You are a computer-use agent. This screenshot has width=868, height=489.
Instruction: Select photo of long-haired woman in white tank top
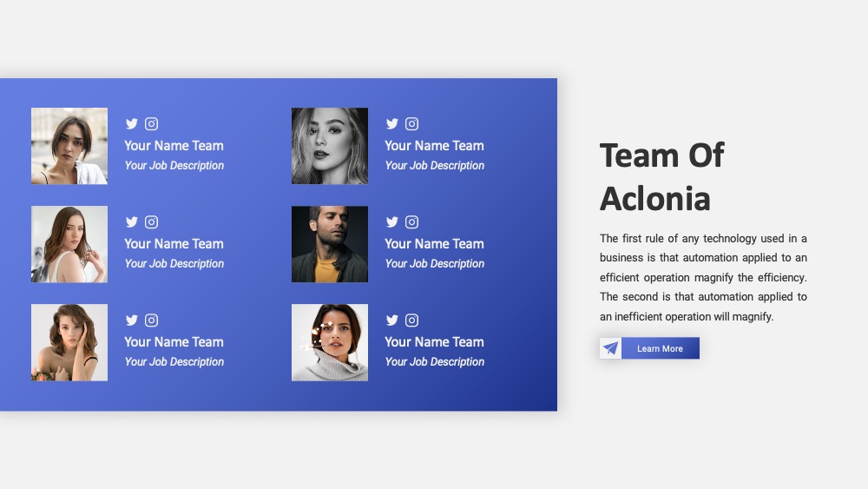tap(69, 244)
